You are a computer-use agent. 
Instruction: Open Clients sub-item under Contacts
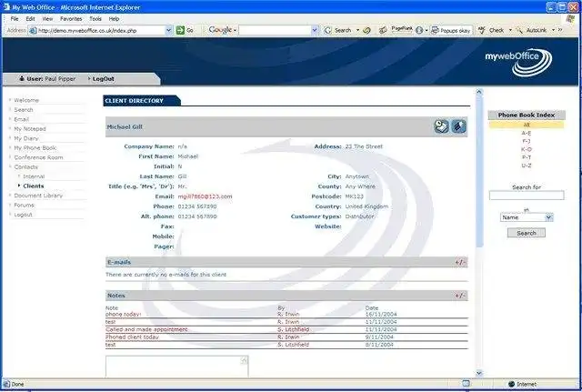[x=34, y=186]
